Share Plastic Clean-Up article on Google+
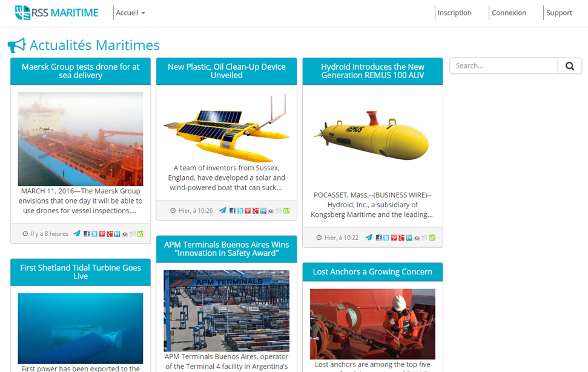Screen dimensions: 588x372 pos(256,211)
